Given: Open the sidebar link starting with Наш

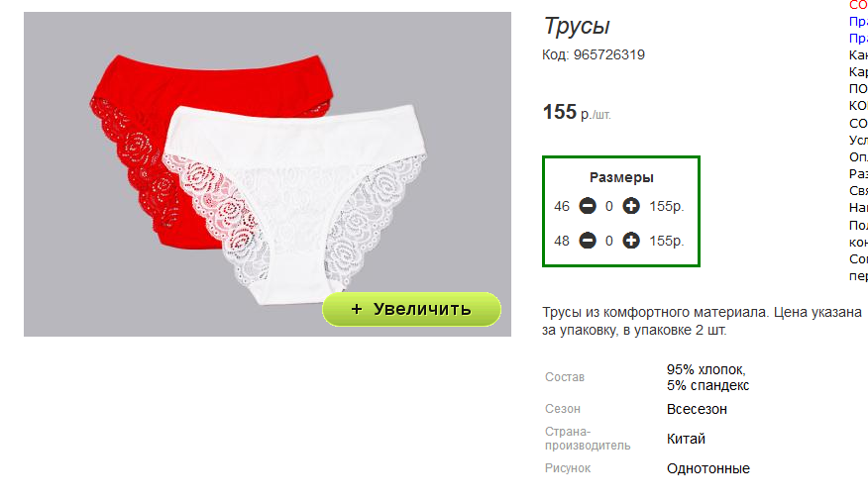Looking at the screenshot, I should tap(859, 207).
